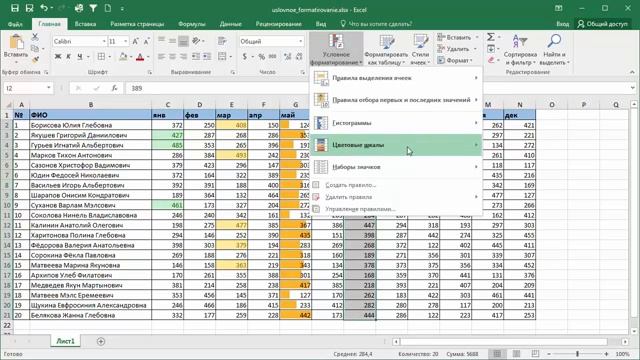Click the new document icon in quick access toolbar
This screenshot has height=360, width=640.
108,8
